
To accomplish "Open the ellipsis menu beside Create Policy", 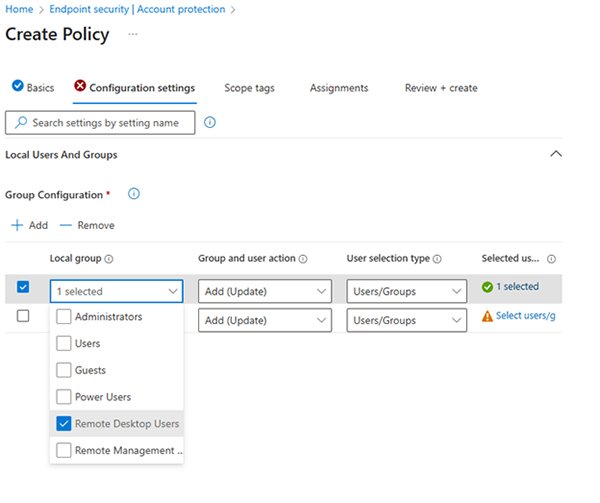I will [x=133, y=34].
